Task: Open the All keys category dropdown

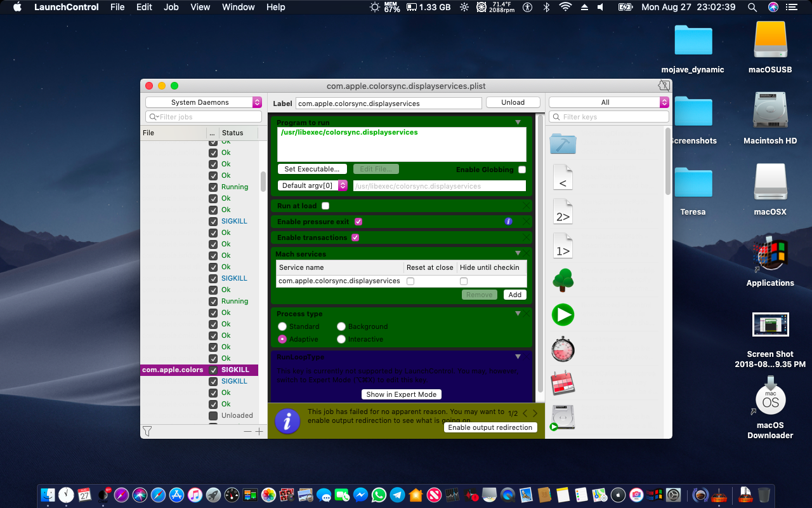Action: 609,102
